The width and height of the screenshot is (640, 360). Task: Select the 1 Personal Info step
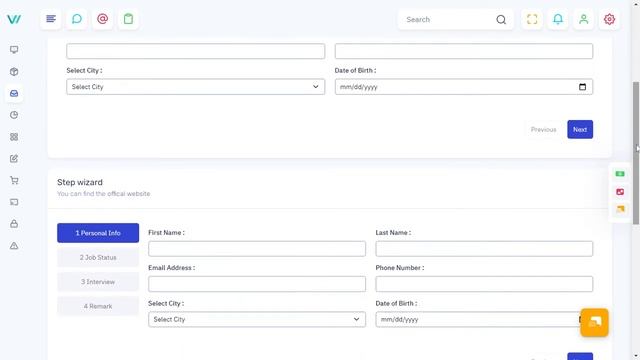pyautogui.click(x=98, y=233)
